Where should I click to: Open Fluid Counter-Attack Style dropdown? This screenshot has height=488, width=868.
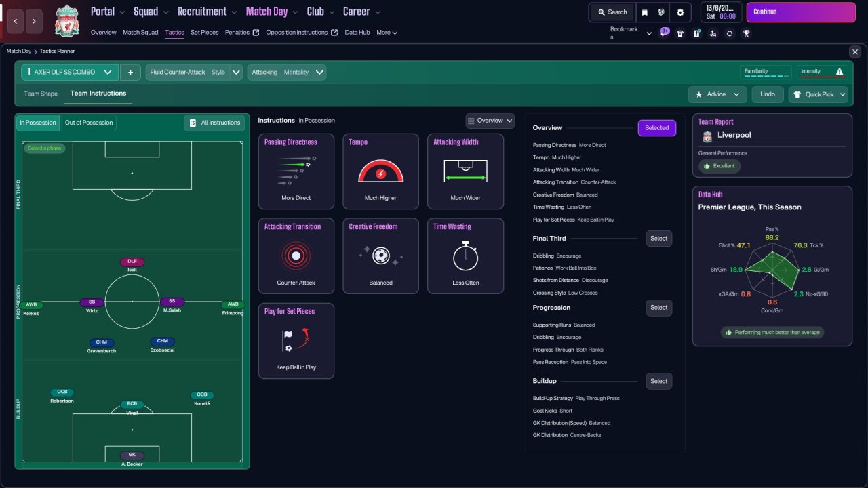click(x=193, y=72)
